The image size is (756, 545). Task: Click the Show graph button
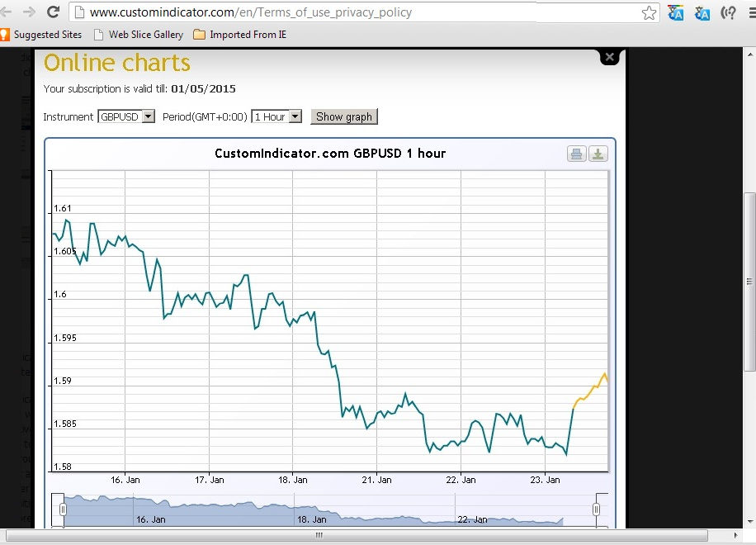(344, 116)
